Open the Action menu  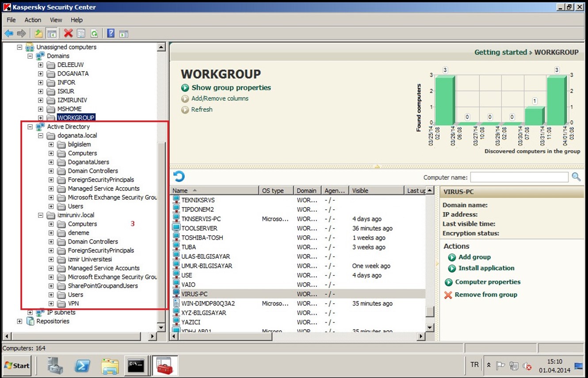point(33,20)
